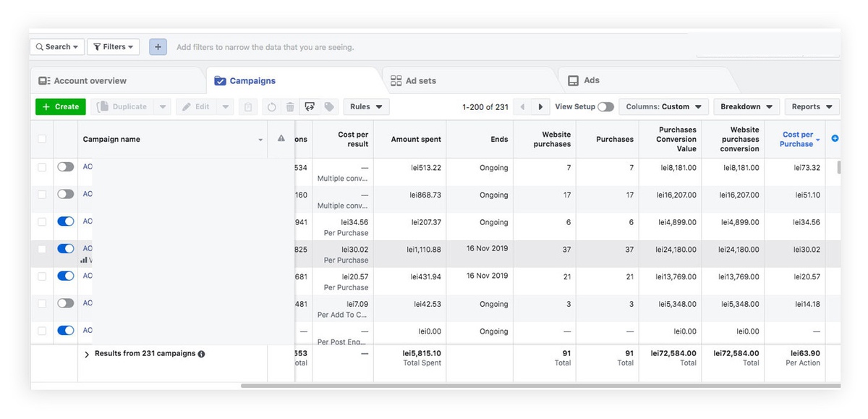Click the warning triangle column icon
This screenshot has height=419, width=868.
click(281, 139)
